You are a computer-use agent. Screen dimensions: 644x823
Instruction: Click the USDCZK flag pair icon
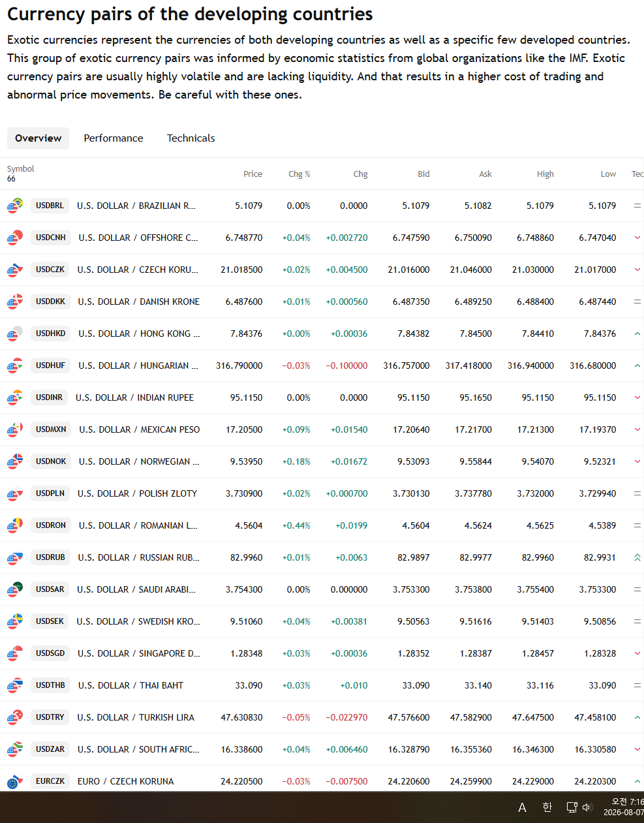(15, 270)
